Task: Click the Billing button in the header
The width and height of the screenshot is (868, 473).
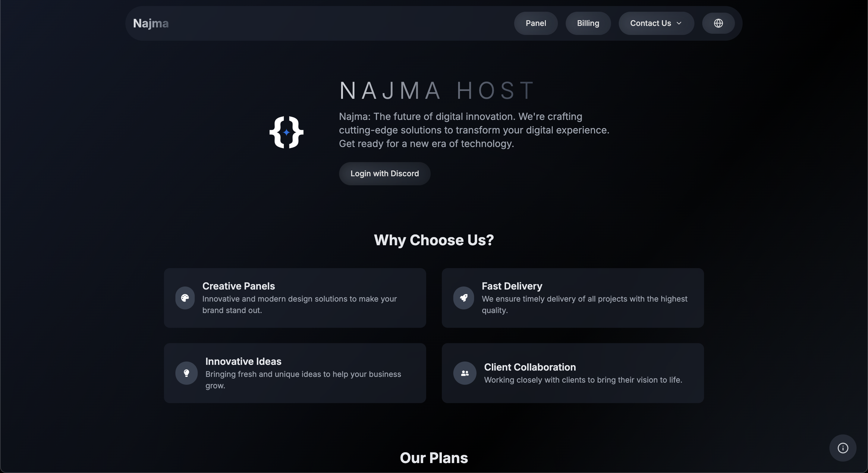Action: [x=588, y=23]
